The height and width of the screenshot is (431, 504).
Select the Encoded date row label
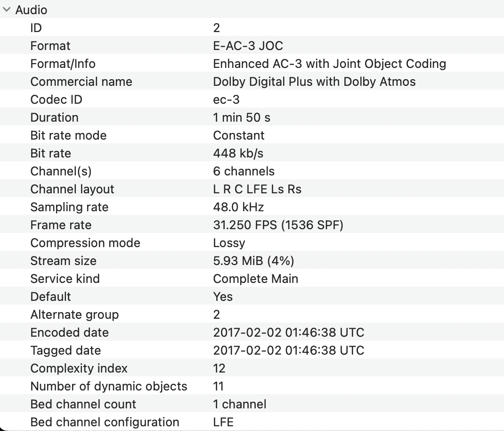tap(69, 332)
